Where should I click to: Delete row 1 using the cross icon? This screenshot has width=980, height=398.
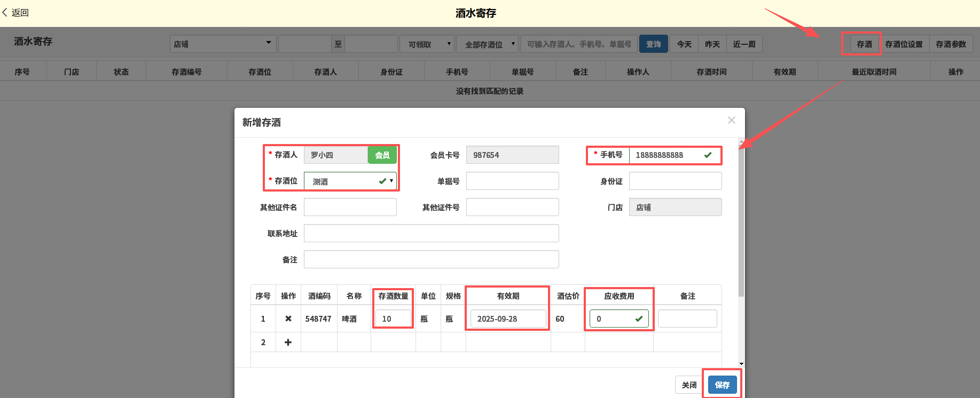288,319
